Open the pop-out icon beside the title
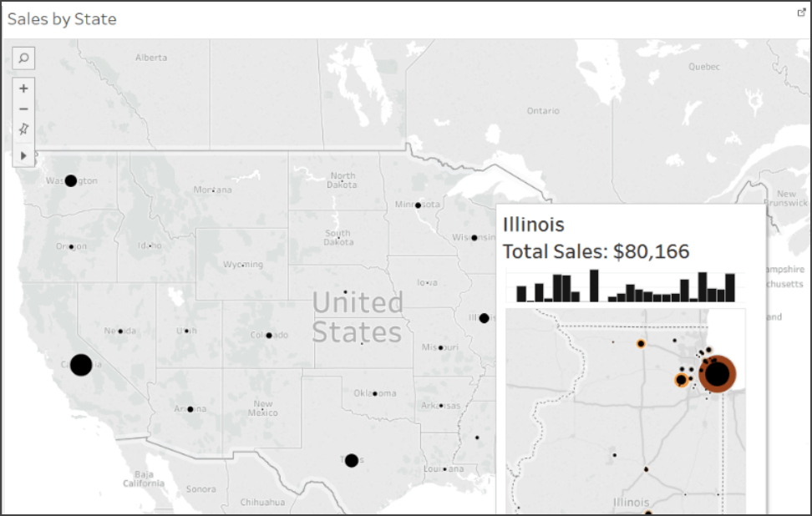The height and width of the screenshot is (516, 812). pyautogui.click(x=801, y=13)
